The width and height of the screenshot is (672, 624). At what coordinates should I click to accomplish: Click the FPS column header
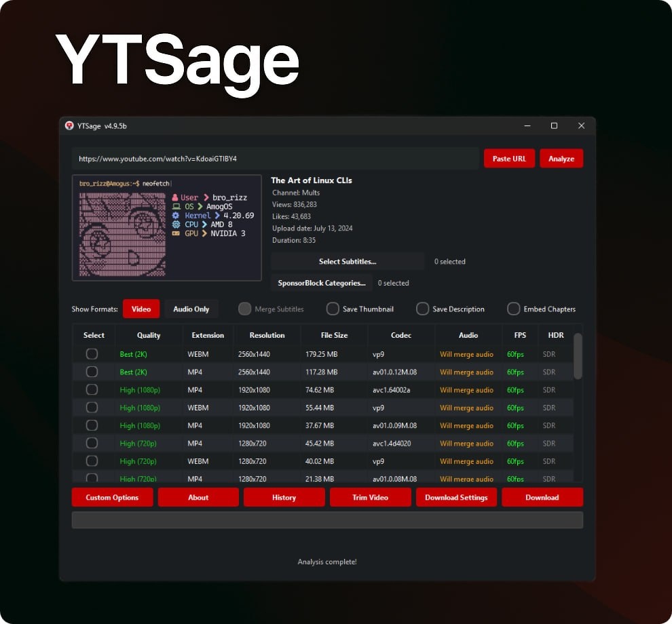coord(520,335)
